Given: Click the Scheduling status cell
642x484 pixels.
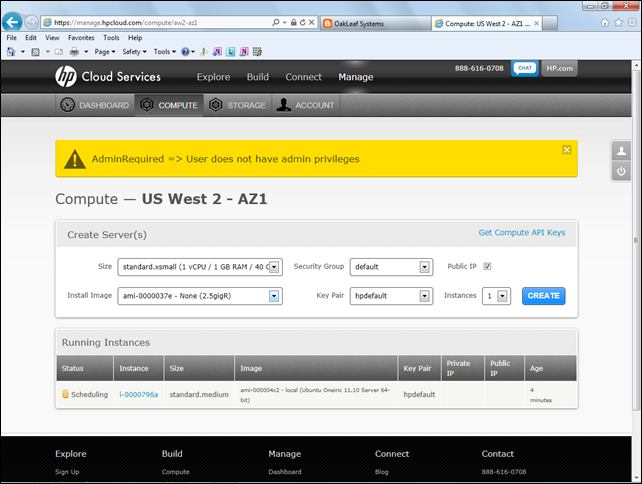Looking at the screenshot, I should 85,394.
